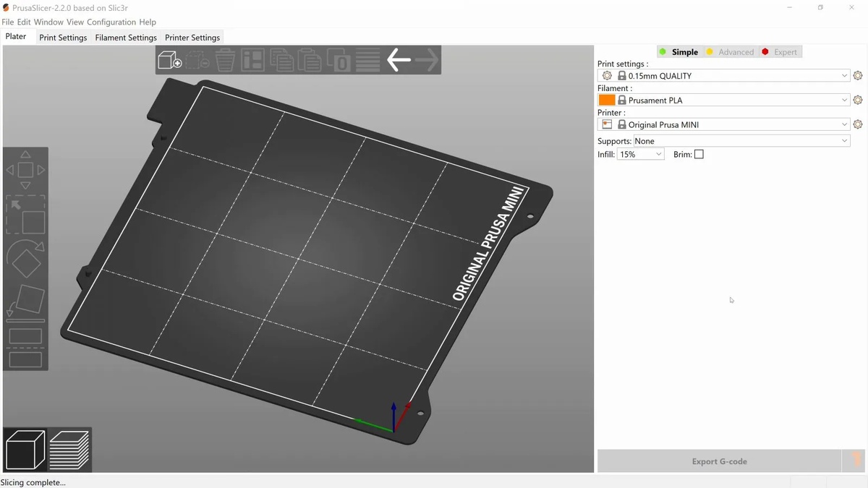Open the Edit menu
The width and height of the screenshot is (868, 488).
pos(24,22)
